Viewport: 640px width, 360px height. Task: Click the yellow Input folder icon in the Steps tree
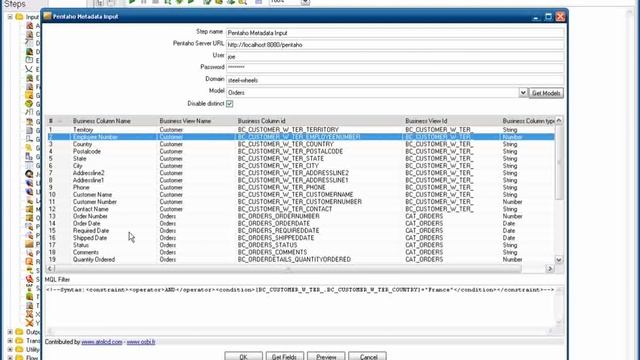coord(19,17)
